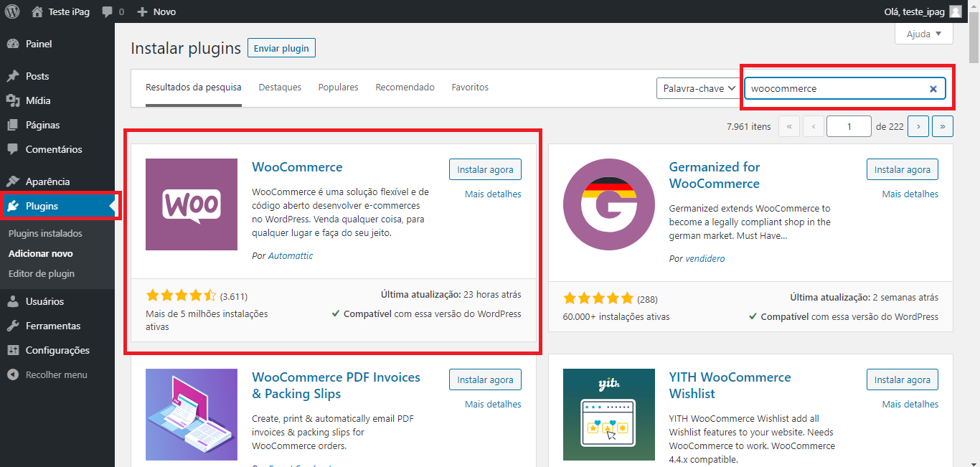Open the WooCommerce plugin title link
Viewport: 980px width, 467px height.
(x=297, y=167)
